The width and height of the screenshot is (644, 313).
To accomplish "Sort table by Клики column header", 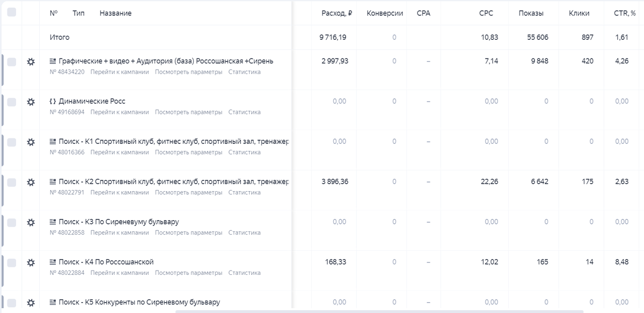I will tap(579, 13).
